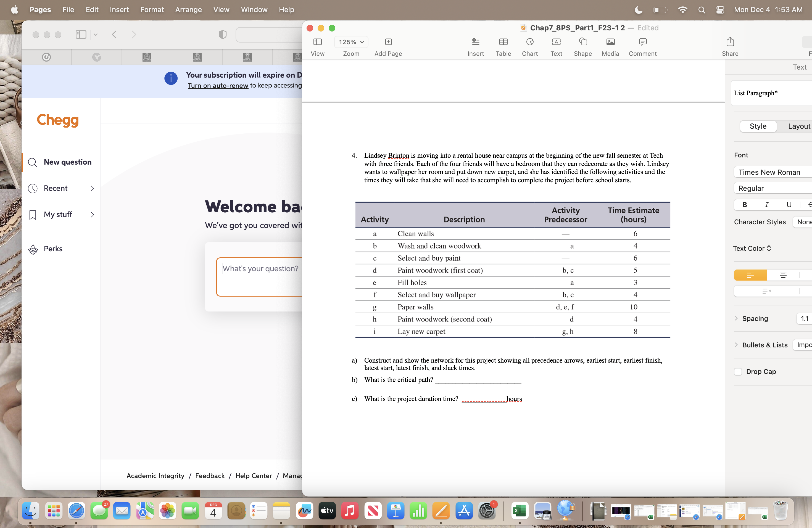The image size is (812, 528).
Task: Toggle italic text formatting
Action: pyautogui.click(x=767, y=205)
